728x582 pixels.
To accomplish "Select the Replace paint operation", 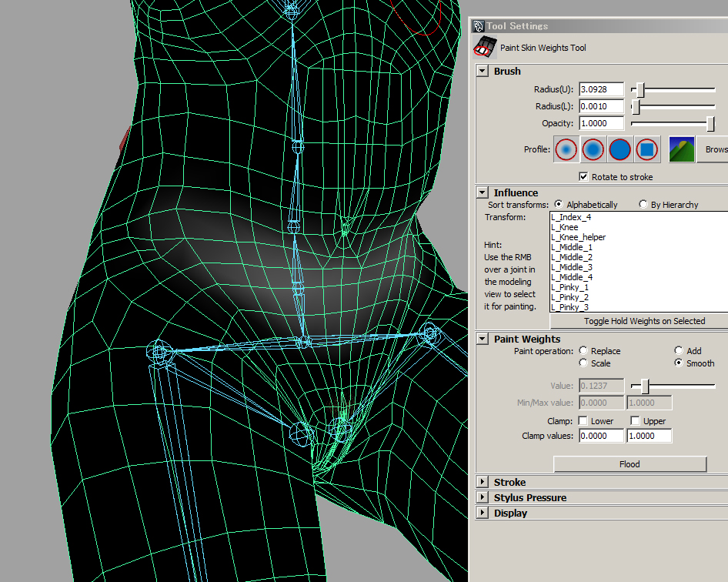I will (584, 351).
